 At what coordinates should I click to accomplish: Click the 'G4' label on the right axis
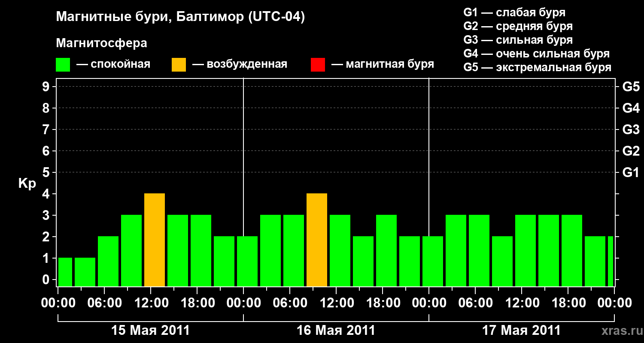(x=631, y=108)
